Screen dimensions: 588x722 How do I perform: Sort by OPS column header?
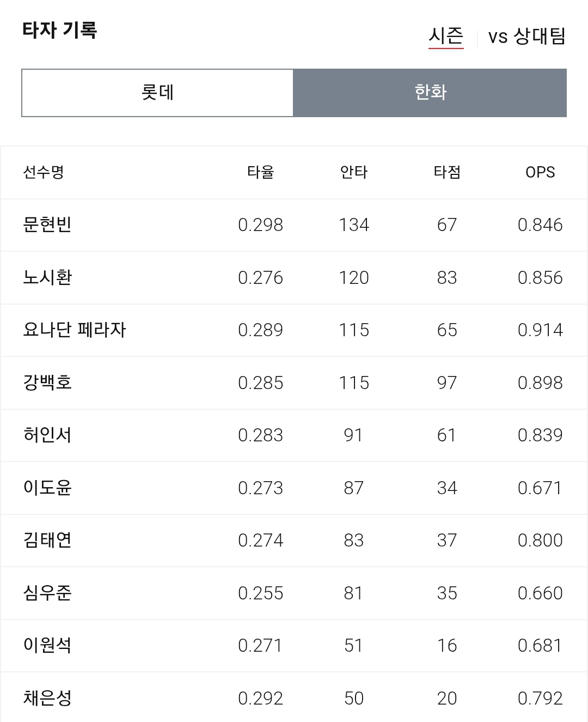pos(540,172)
